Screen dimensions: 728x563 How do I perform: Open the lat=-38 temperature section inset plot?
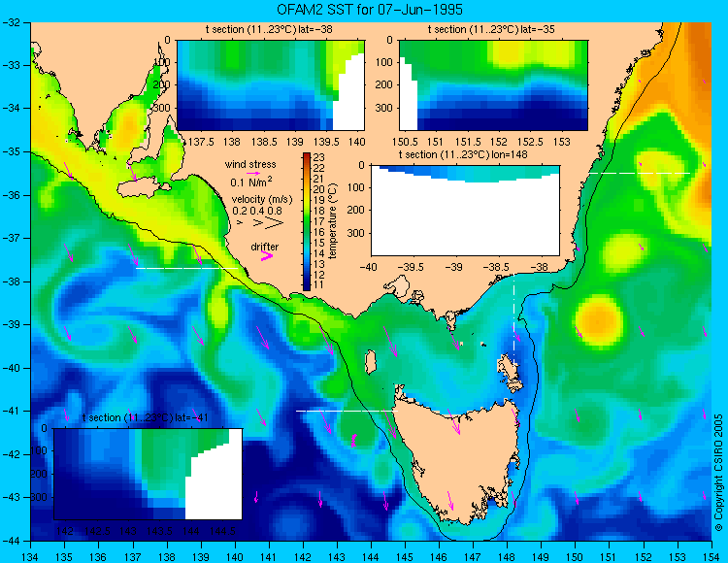click(271, 85)
